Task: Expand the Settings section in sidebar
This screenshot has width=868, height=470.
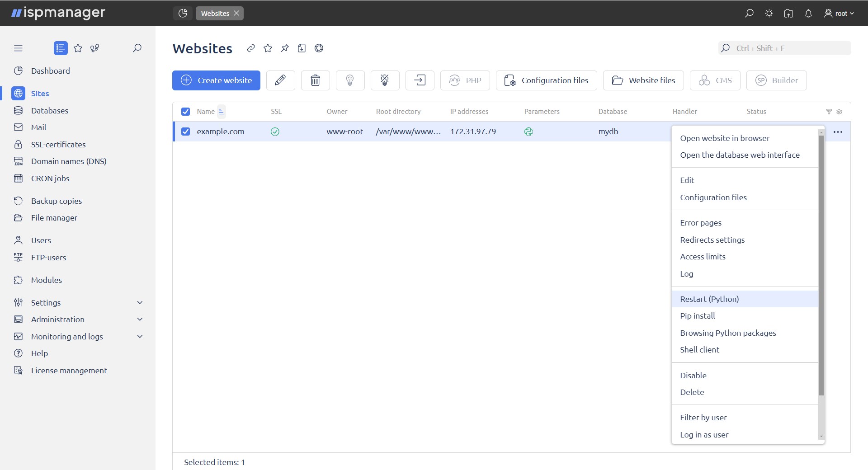Action: (x=140, y=302)
